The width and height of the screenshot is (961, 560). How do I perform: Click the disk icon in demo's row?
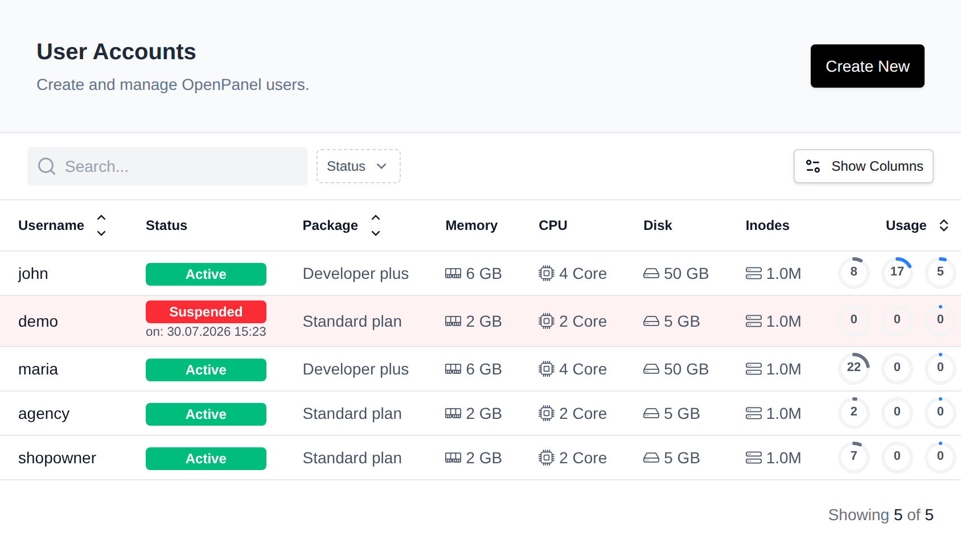(x=651, y=322)
